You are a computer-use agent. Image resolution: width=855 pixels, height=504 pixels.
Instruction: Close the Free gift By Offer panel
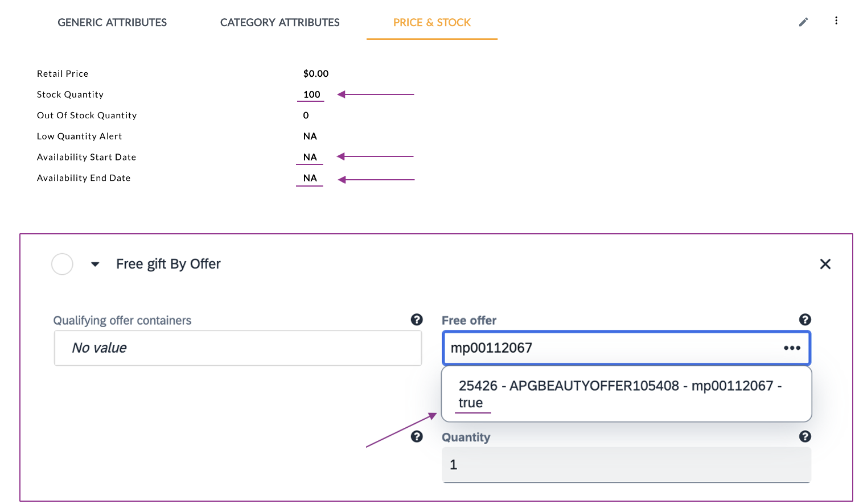(x=825, y=264)
